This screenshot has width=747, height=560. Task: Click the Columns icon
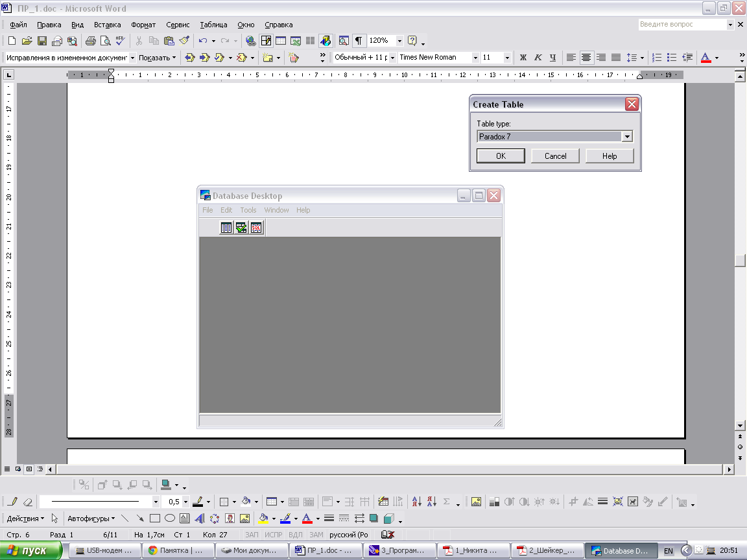tap(310, 41)
